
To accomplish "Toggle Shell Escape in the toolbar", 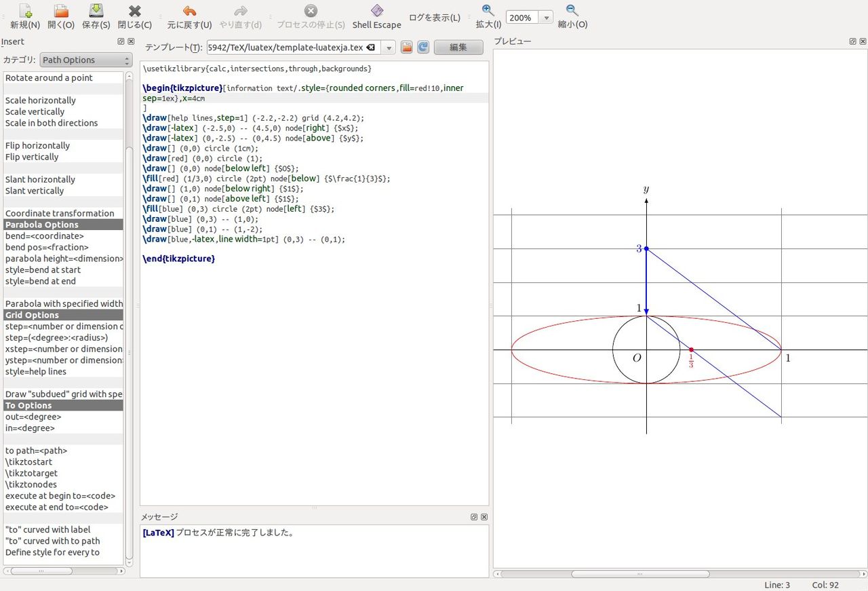I will 377,17.
